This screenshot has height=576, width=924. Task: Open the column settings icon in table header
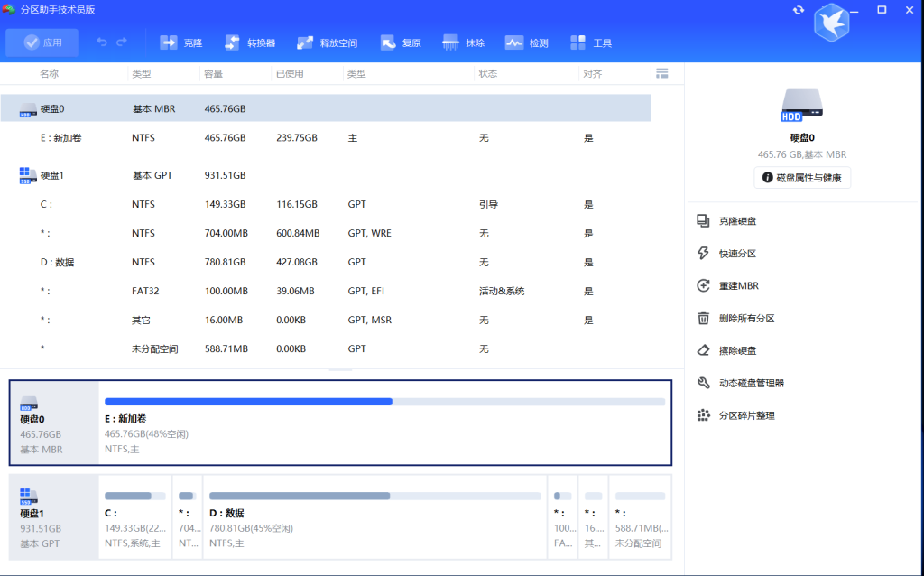click(x=662, y=73)
